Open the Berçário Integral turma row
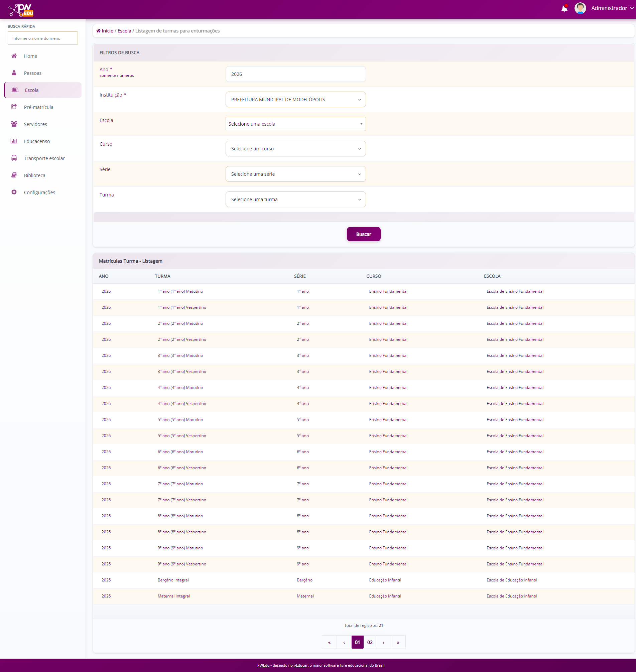 click(x=173, y=580)
